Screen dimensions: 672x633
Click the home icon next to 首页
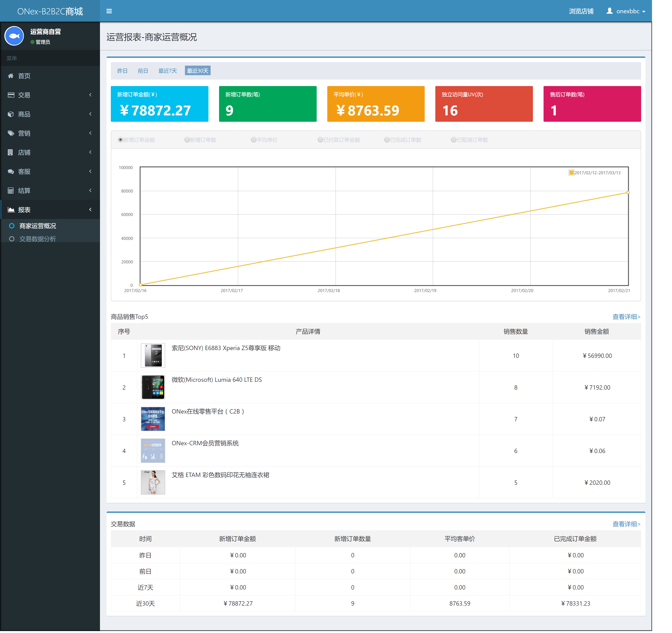click(11, 76)
